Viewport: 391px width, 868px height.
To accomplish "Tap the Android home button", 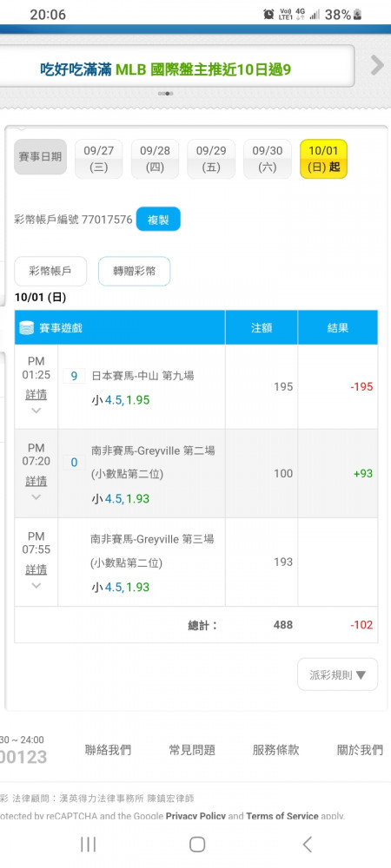I will coord(197,845).
